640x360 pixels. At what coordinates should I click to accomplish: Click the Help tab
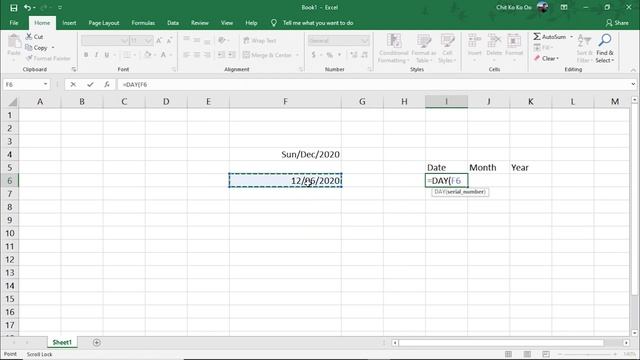coord(251,23)
